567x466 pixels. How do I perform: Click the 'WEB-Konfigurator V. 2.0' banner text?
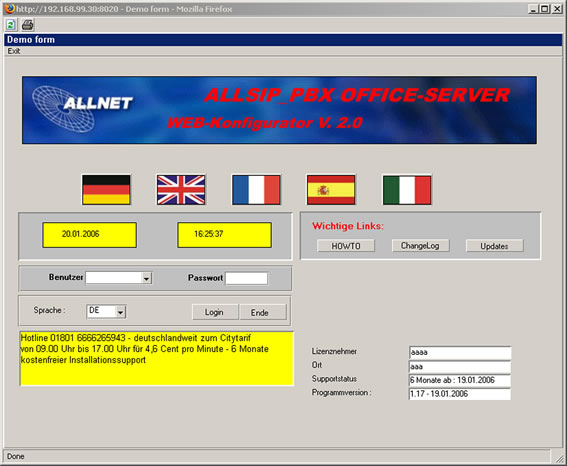(x=265, y=123)
